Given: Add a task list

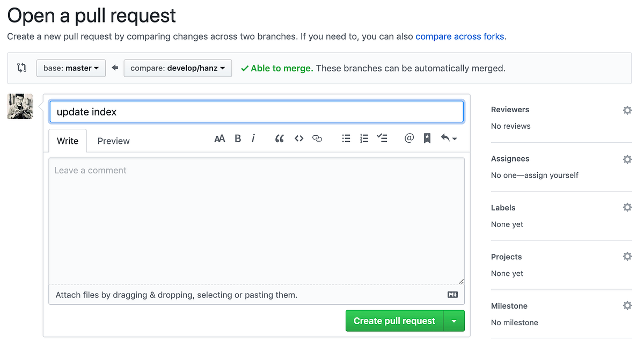Looking at the screenshot, I should coord(382,138).
